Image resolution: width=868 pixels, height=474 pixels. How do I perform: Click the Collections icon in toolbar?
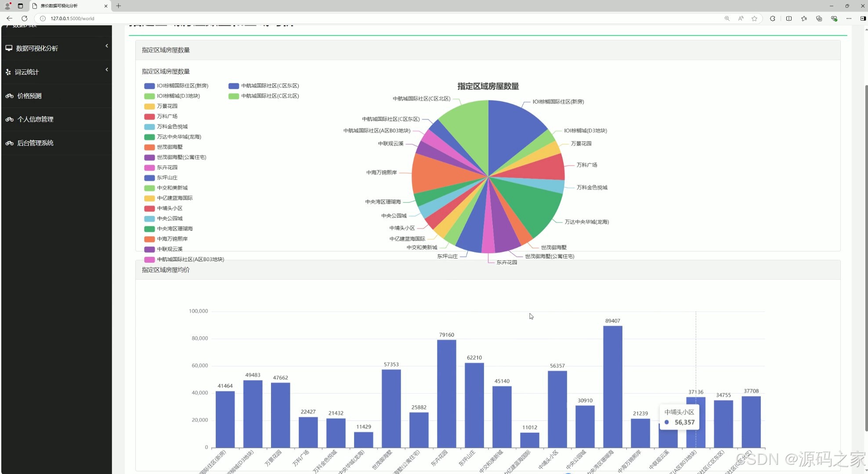coord(819,18)
